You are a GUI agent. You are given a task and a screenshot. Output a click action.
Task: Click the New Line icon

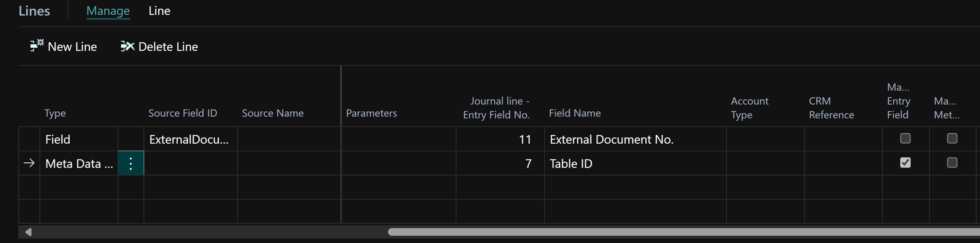pos(37,46)
